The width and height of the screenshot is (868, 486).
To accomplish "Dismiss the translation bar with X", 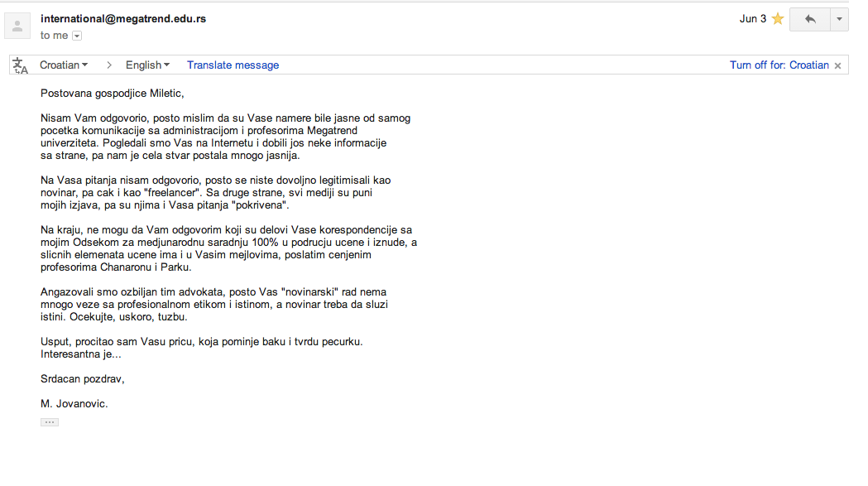I will [837, 65].
